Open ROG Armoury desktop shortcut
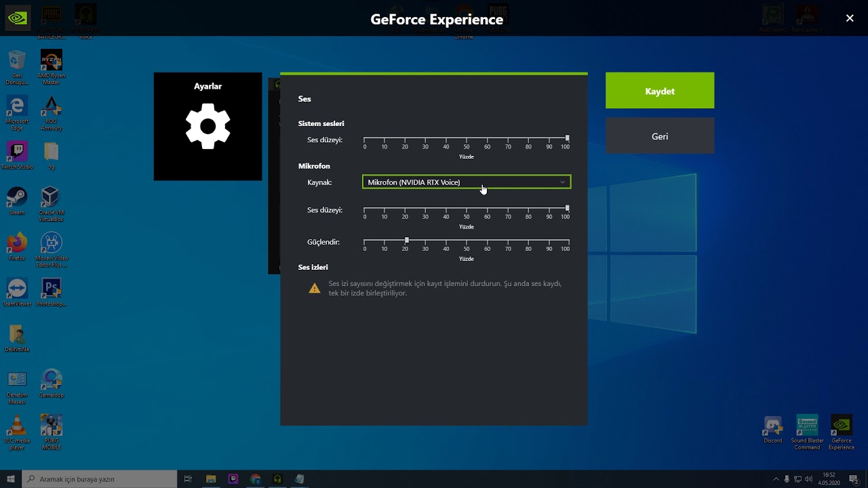This screenshot has width=868, height=488. click(x=52, y=113)
